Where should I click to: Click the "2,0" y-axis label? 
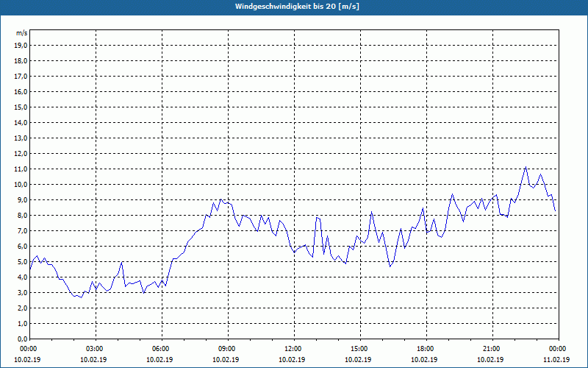click(x=22, y=308)
